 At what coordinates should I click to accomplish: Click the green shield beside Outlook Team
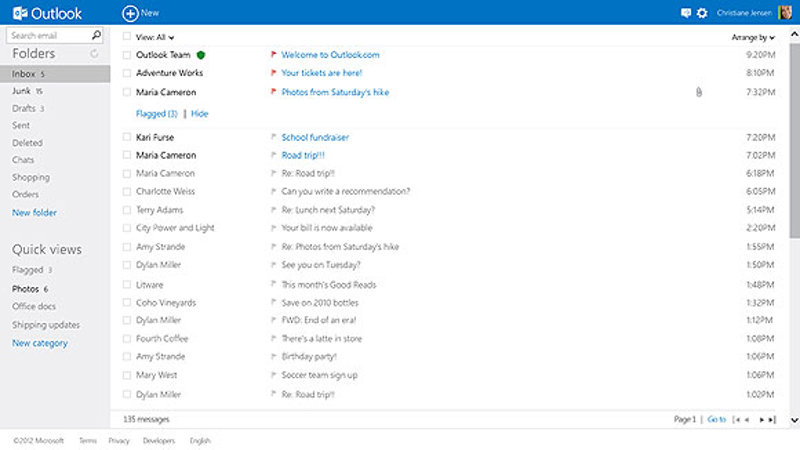(201, 55)
